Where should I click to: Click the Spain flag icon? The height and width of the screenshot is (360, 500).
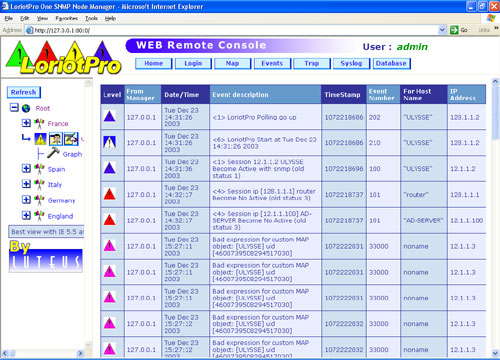39,169
